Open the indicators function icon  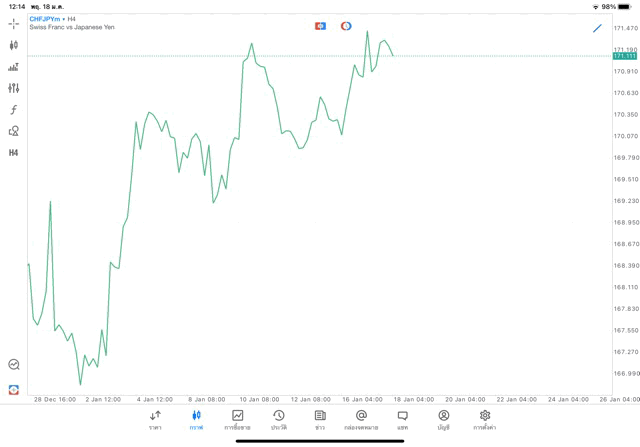[14, 110]
